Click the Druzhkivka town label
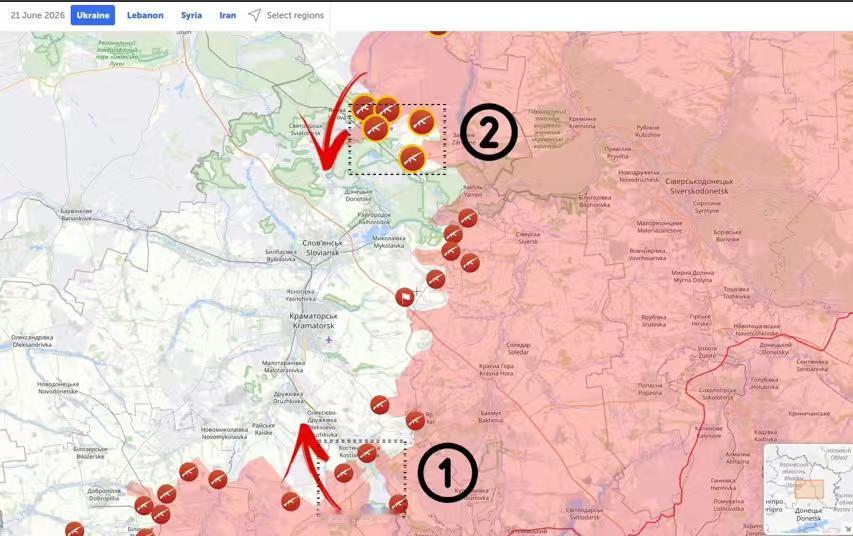 (288, 397)
